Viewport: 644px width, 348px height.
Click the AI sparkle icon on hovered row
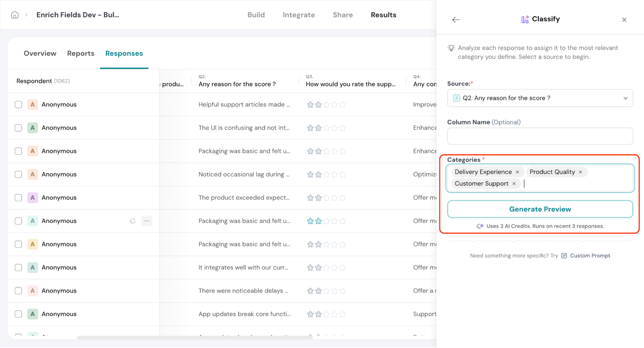tap(132, 221)
